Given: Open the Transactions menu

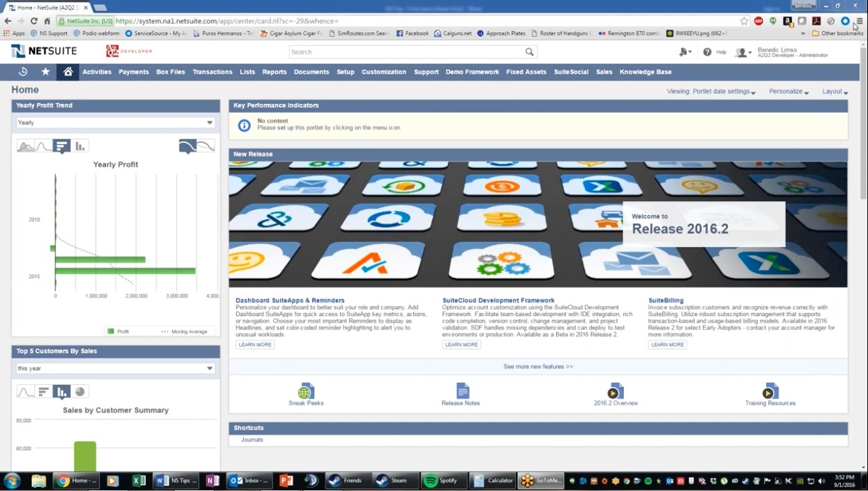Looking at the screenshot, I should tap(212, 71).
